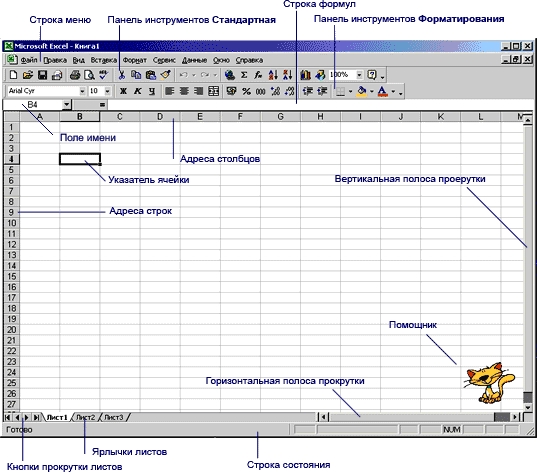This screenshot has height=472, width=537.
Task: Open the Вставка menu
Action: coord(104,60)
